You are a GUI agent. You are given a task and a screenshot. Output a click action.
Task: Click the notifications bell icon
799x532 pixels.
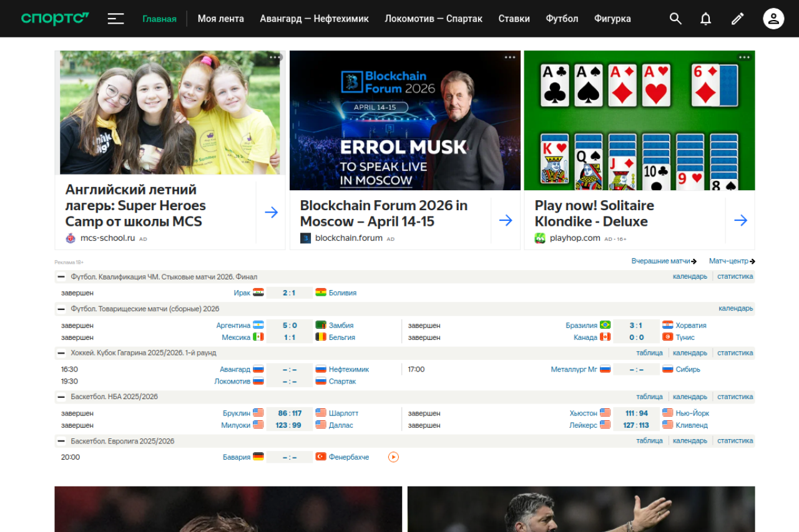[706, 19]
